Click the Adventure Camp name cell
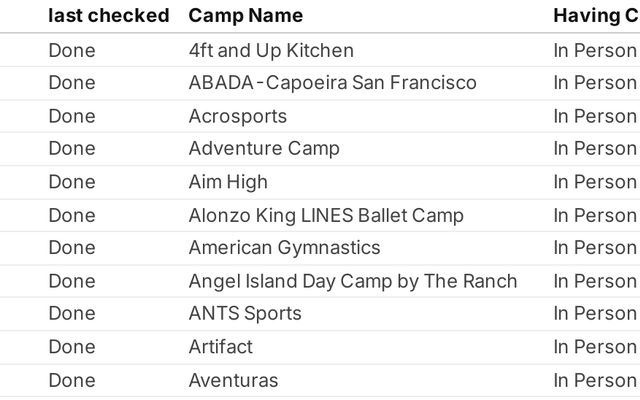 point(264,149)
